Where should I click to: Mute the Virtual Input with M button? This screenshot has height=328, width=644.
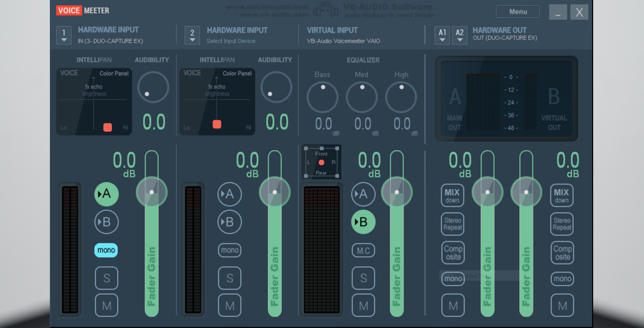click(x=363, y=305)
